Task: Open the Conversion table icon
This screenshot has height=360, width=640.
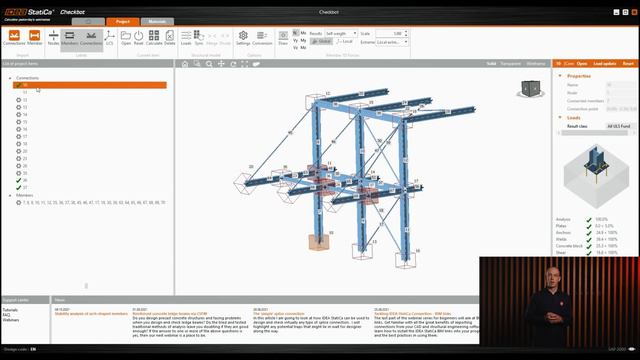Action: [x=262, y=38]
